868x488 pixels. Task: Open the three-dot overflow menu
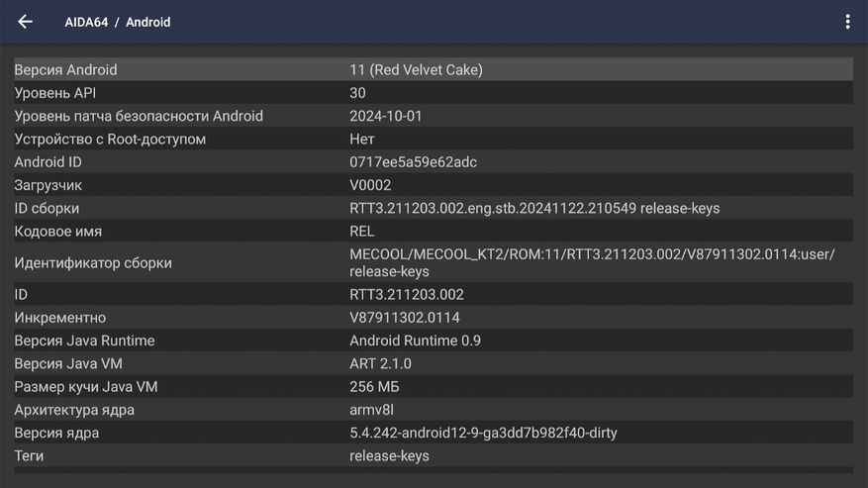click(x=847, y=22)
